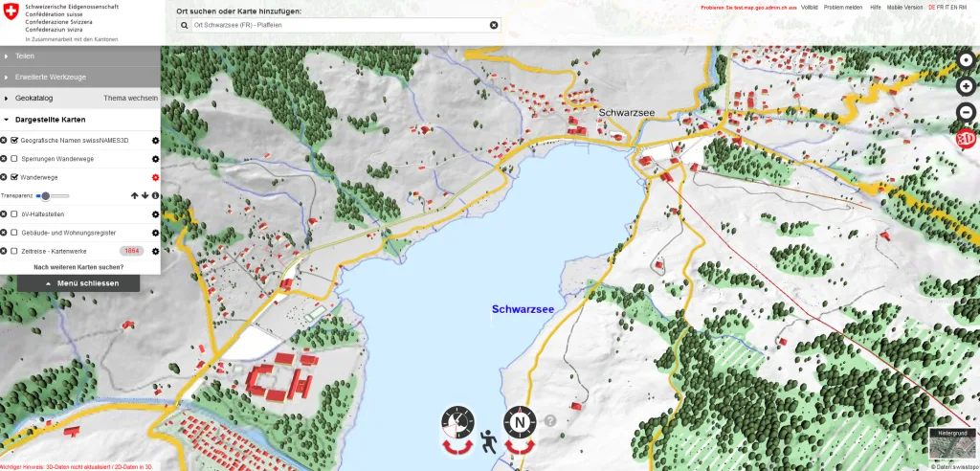Uncheck the Wanderwege layer checkbox
980x471 pixels.
[14, 178]
